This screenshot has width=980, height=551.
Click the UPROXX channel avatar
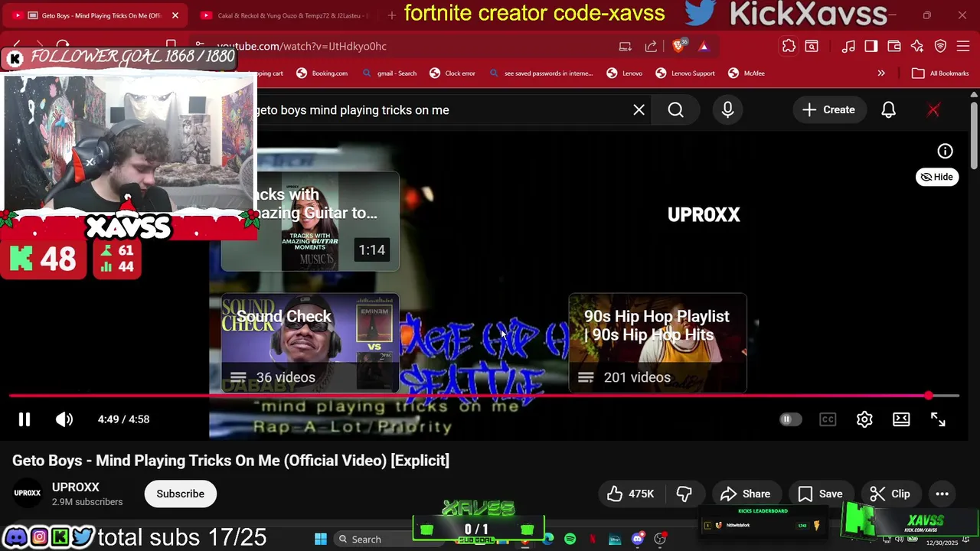(x=28, y=494)
